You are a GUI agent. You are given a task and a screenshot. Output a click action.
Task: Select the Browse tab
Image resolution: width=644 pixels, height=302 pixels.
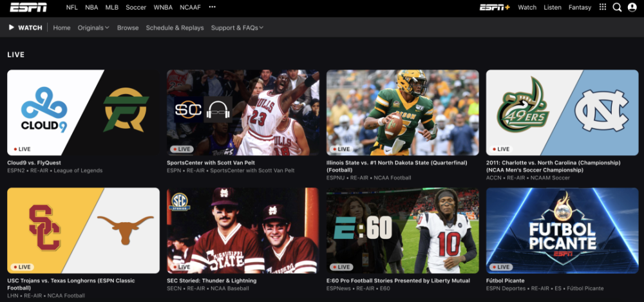click(128, 28)
